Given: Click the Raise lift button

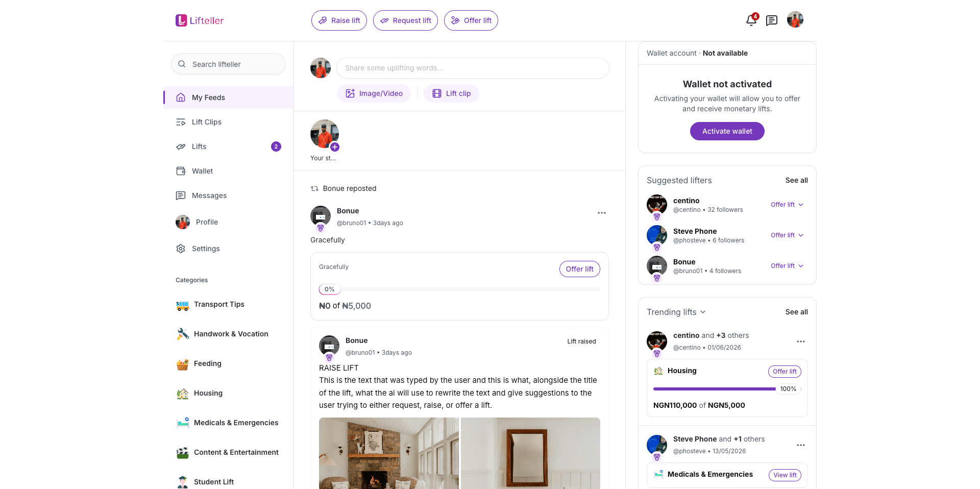Looking at the screenshot, I should coord(339,20).
